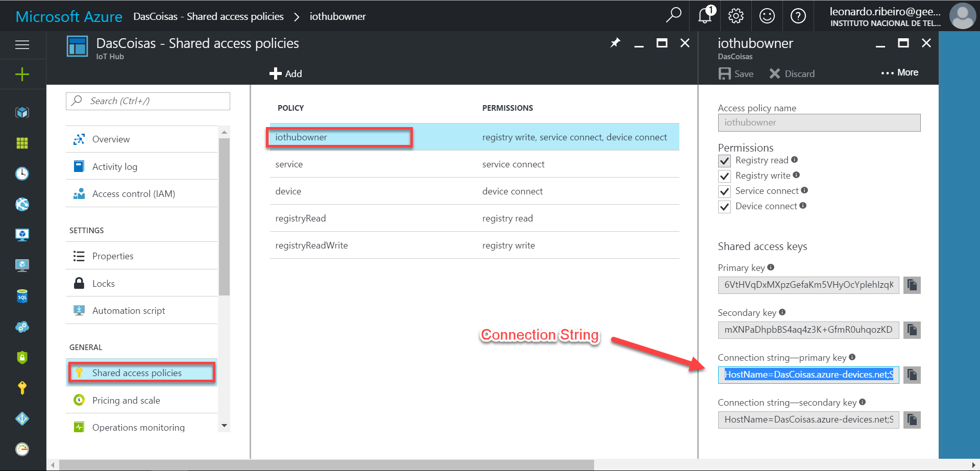Open the feedback smiley icon
Viewport: 980px width, 471px height.
click(x=767, y=16)
